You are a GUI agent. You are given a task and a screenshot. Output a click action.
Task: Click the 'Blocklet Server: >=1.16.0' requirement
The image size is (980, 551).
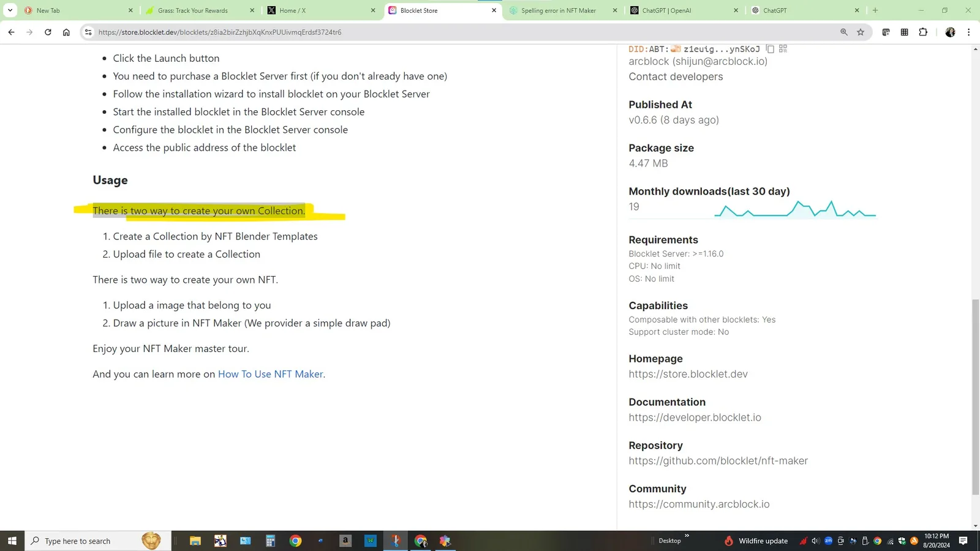pos(676,253)
